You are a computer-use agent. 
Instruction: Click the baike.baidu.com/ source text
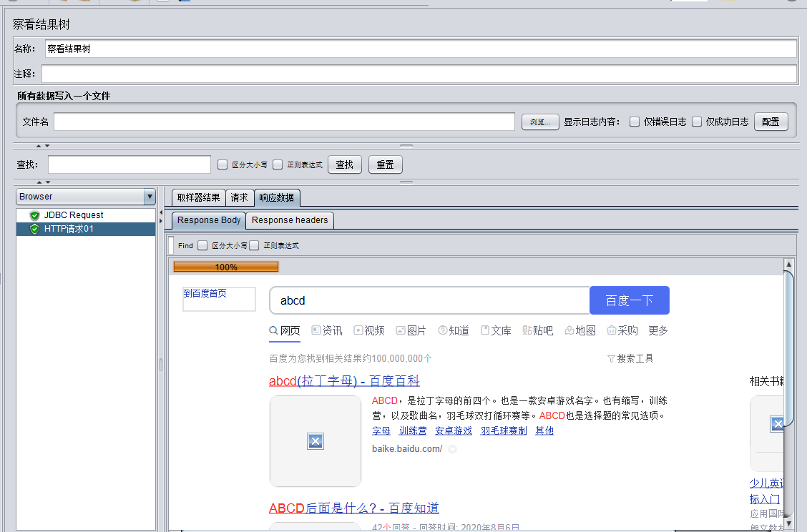coord(407,448)
